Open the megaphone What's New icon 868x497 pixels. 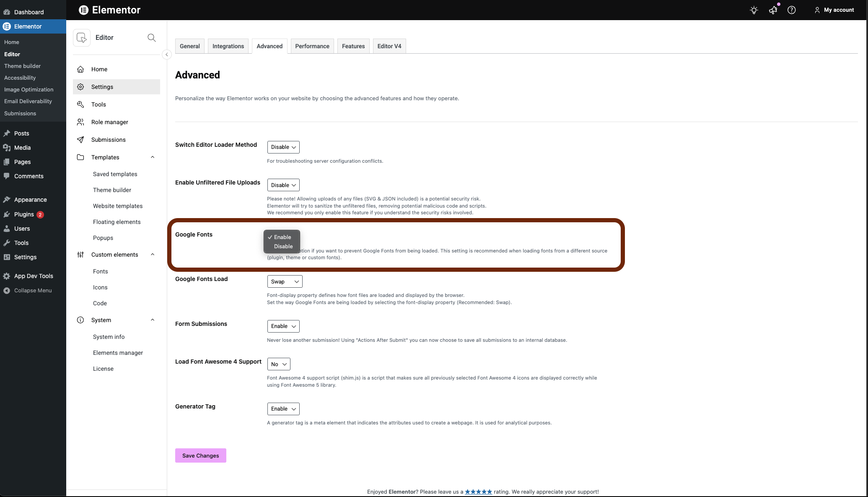click(773, 10)
